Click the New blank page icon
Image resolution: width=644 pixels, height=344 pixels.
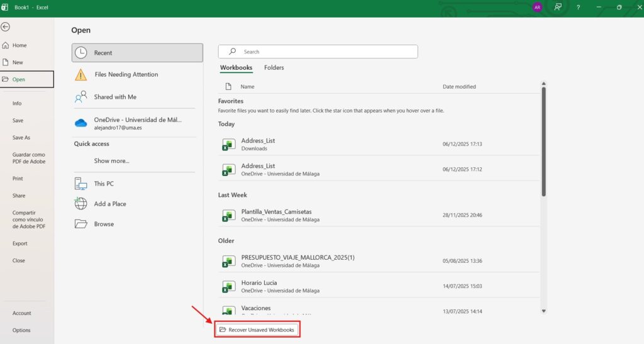click(5, 62)
